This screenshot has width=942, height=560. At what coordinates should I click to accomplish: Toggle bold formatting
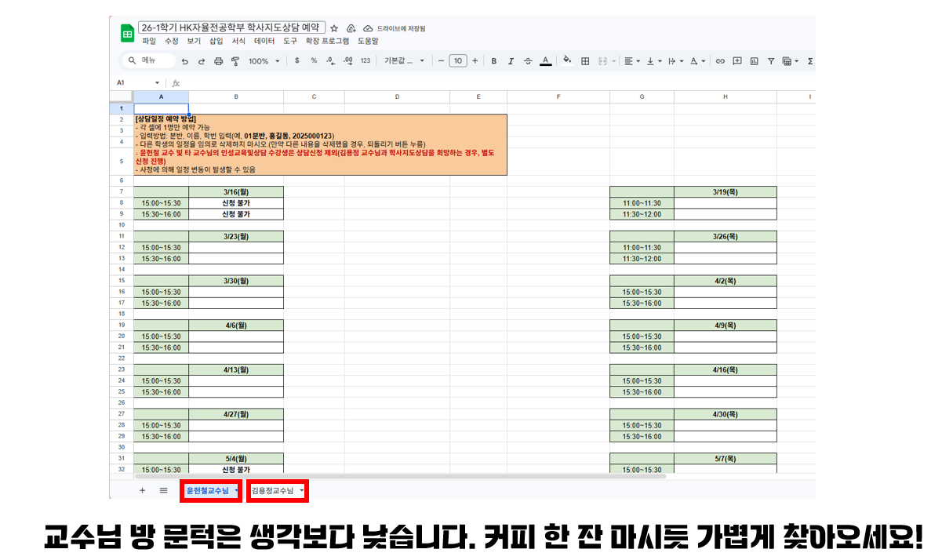493,61
